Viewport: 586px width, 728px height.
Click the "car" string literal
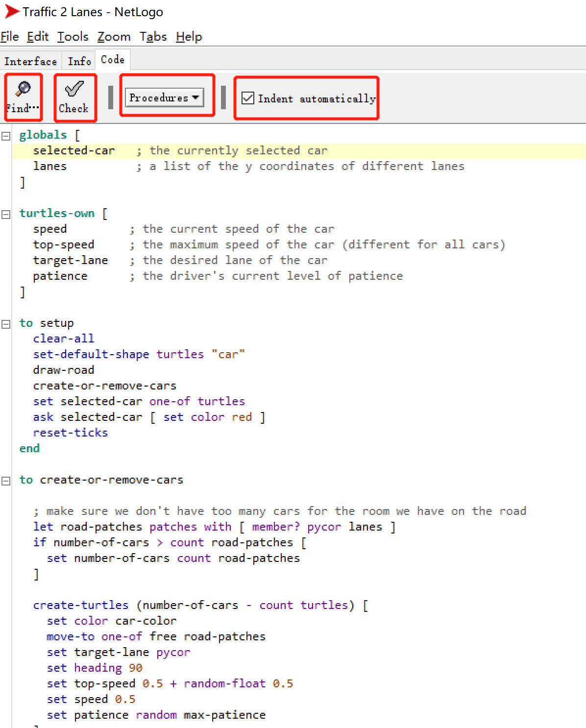tap(228, 354)
